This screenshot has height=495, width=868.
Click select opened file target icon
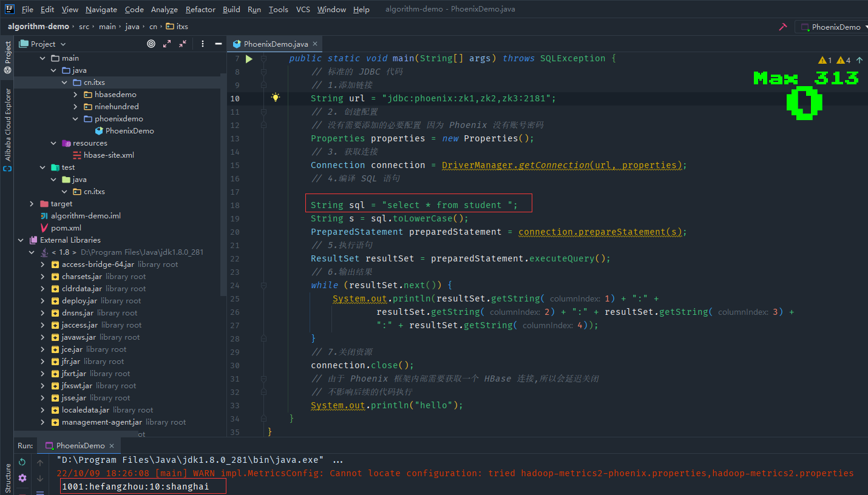[151, 44]
